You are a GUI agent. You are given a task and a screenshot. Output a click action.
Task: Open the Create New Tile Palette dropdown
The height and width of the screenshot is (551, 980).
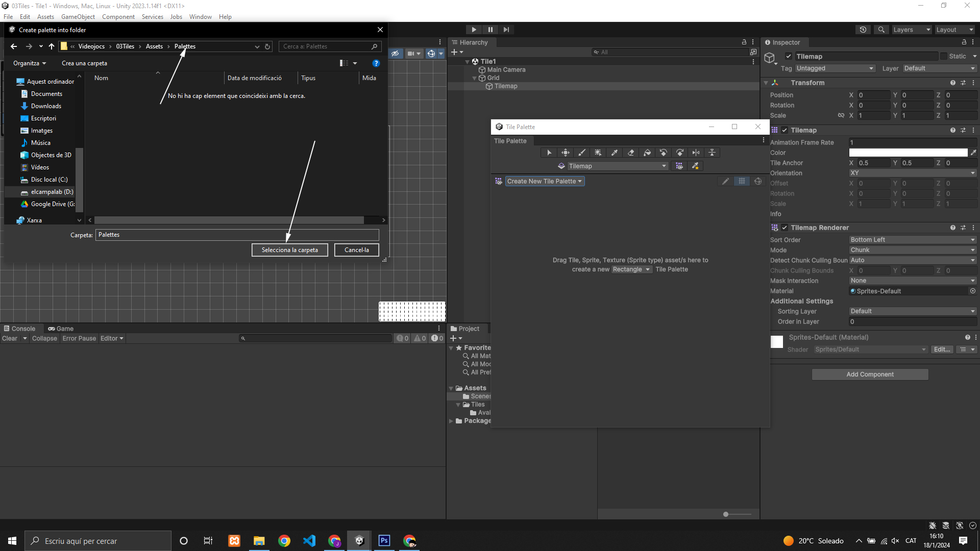pyautogui.click(x=545, y=181)
